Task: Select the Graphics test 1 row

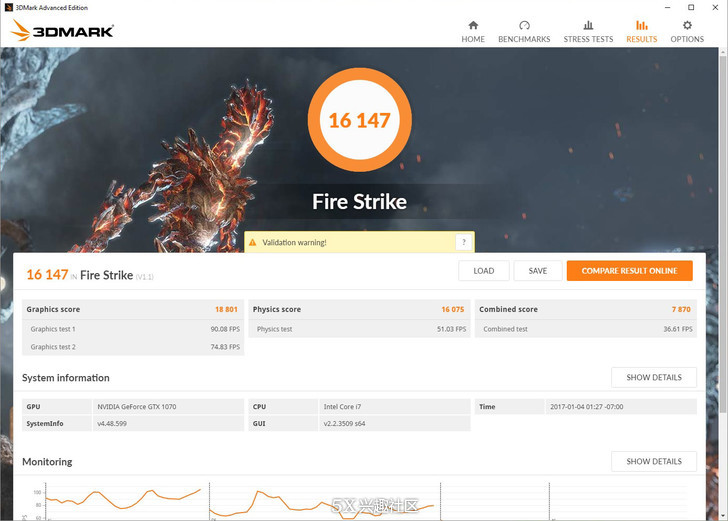Action: (133, 329)
